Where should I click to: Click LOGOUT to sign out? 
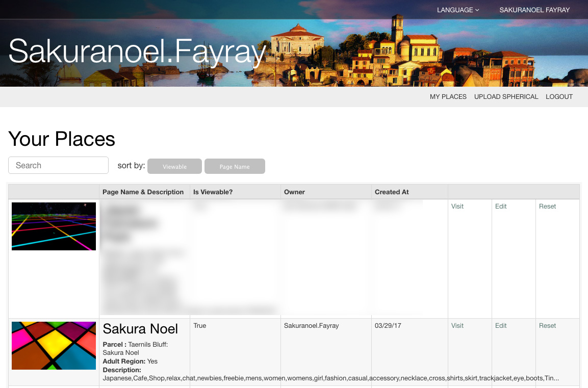559,97
